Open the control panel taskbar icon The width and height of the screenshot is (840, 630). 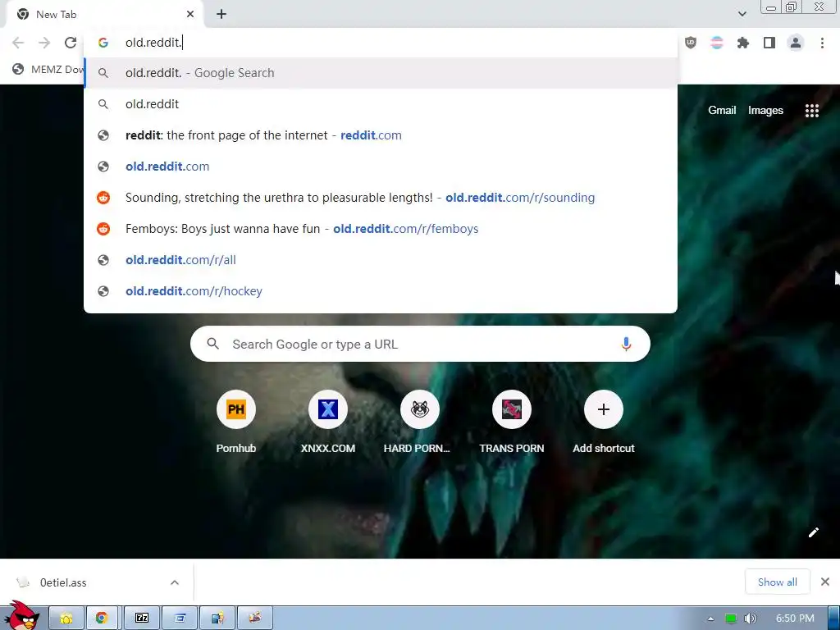pos(217,619)
